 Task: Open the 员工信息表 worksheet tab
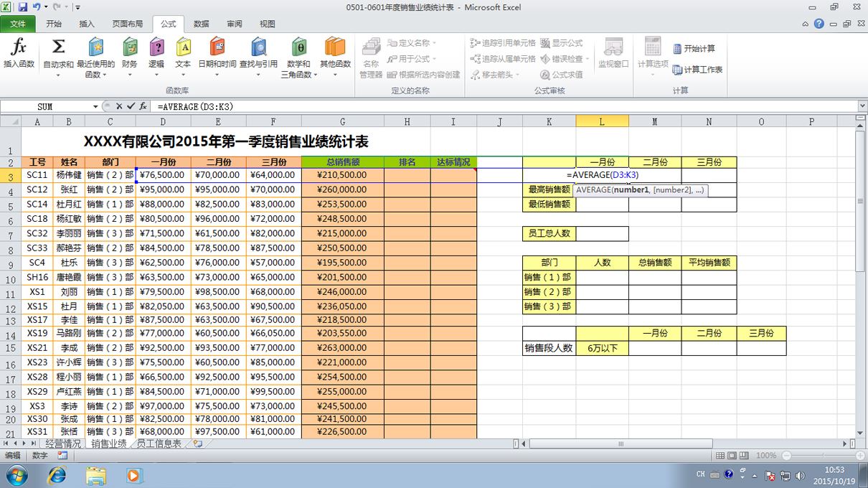[x=159, y=444]
